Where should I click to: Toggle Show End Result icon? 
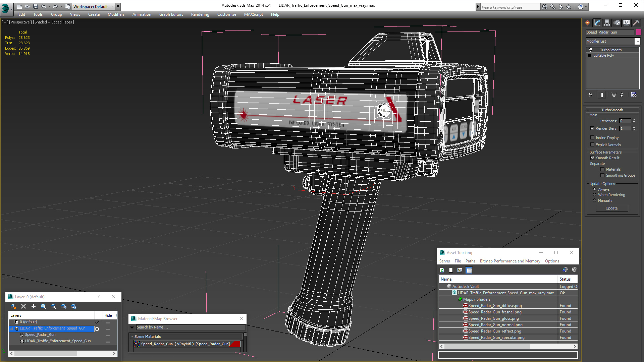[602, 95]
